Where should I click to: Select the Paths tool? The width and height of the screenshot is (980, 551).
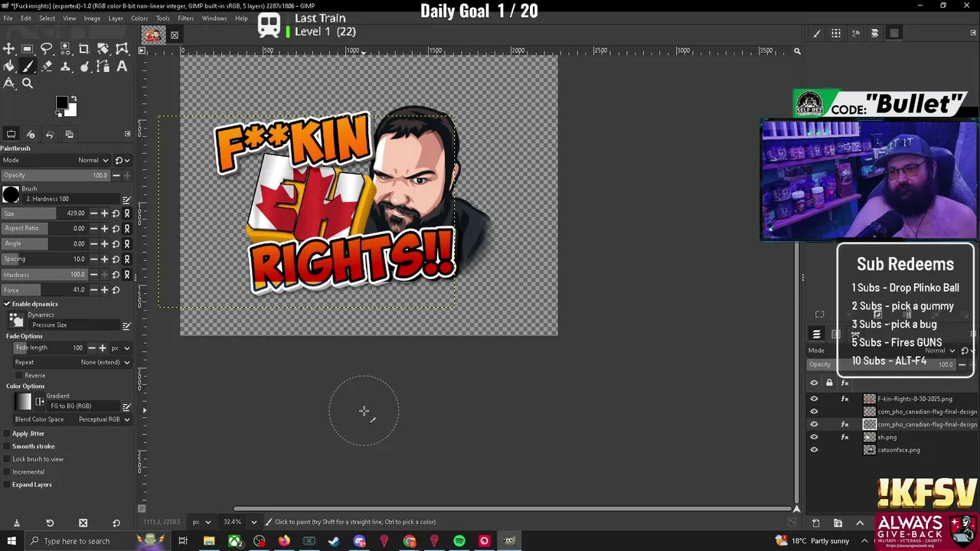pos(103,67)
